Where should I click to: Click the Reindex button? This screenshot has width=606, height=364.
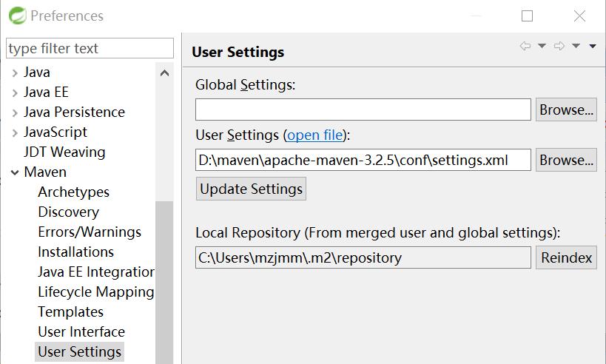pyautogui.click(x=566, y=257)
